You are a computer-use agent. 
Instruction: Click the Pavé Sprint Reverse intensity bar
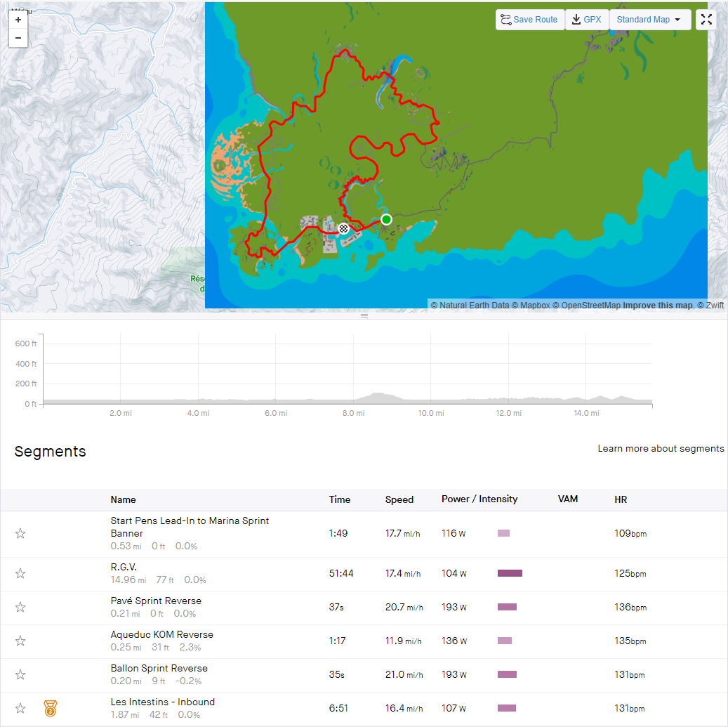pos(507,607)
